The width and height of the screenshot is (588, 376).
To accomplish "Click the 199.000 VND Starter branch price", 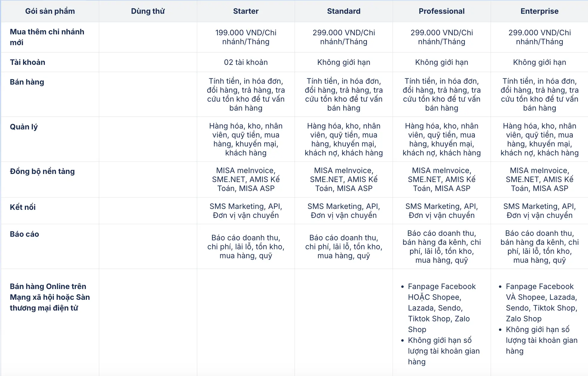I will [x=246, y=37].
